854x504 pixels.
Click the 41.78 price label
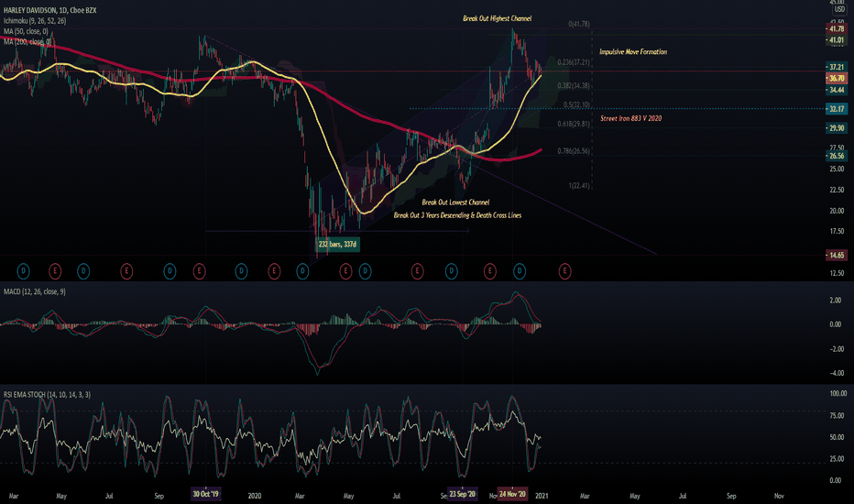coord(837,29)
